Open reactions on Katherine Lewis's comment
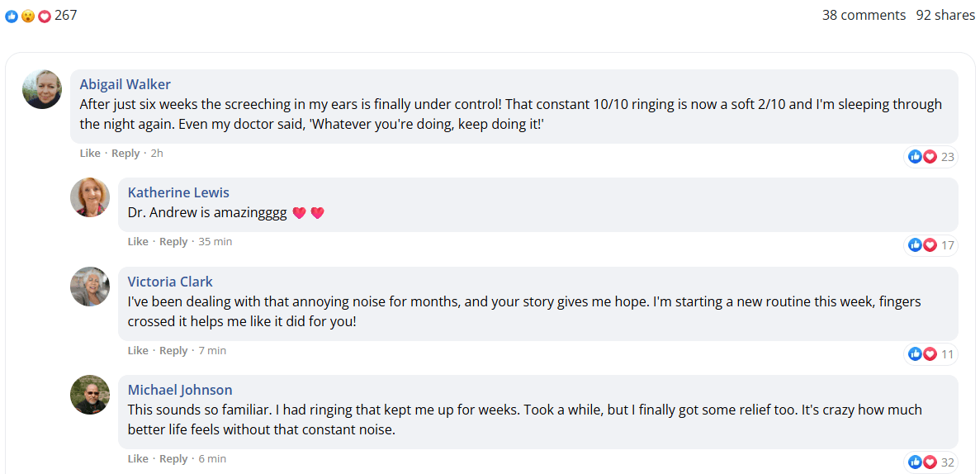This screenshot has height=474, width=980. pos(931,245)
